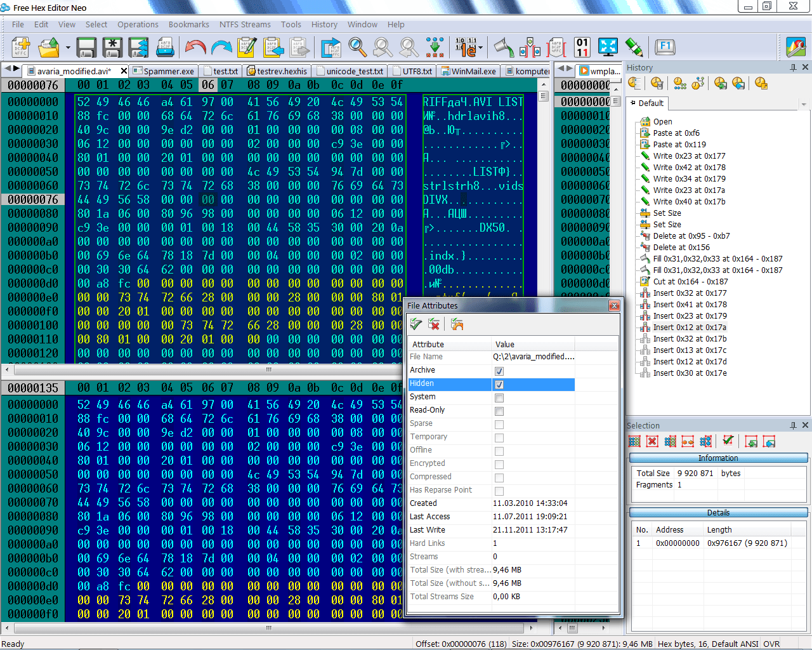
Task: Click the Find Next gray magnifier icon
Action: coord(383,47)
